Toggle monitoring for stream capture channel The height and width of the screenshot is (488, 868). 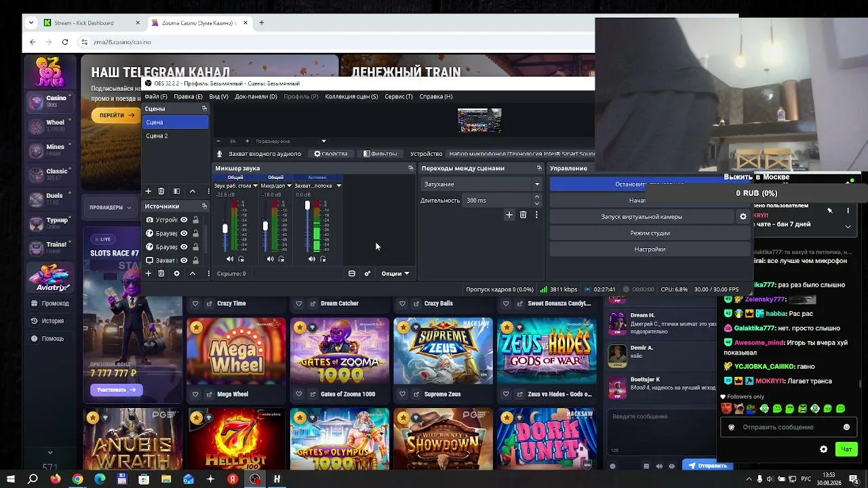click(323, 259)
